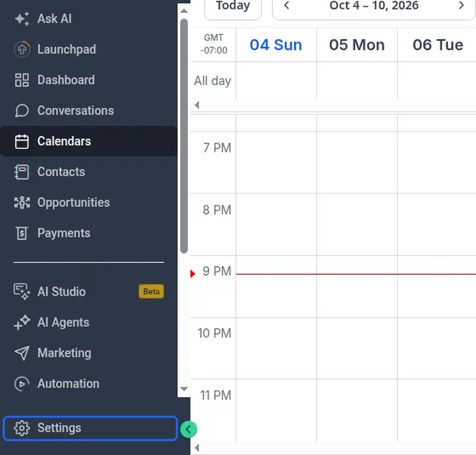Click the Calendars calendar icon
The image size is (476, 455).
[22, 141]
